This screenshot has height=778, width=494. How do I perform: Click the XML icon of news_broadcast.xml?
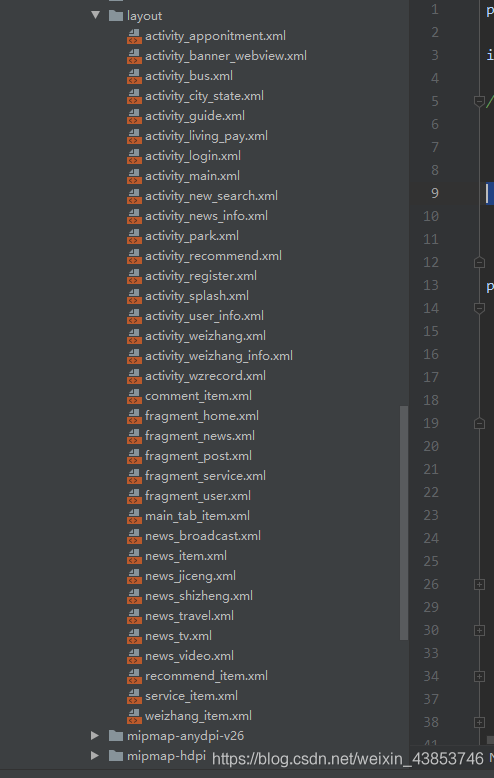tap(134, 536)
